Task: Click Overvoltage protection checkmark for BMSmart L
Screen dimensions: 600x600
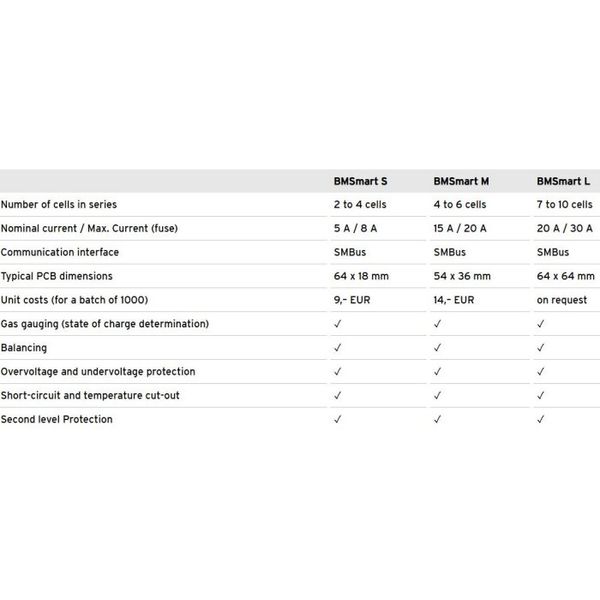Action: pyautogui.click(x=540, y=372)
